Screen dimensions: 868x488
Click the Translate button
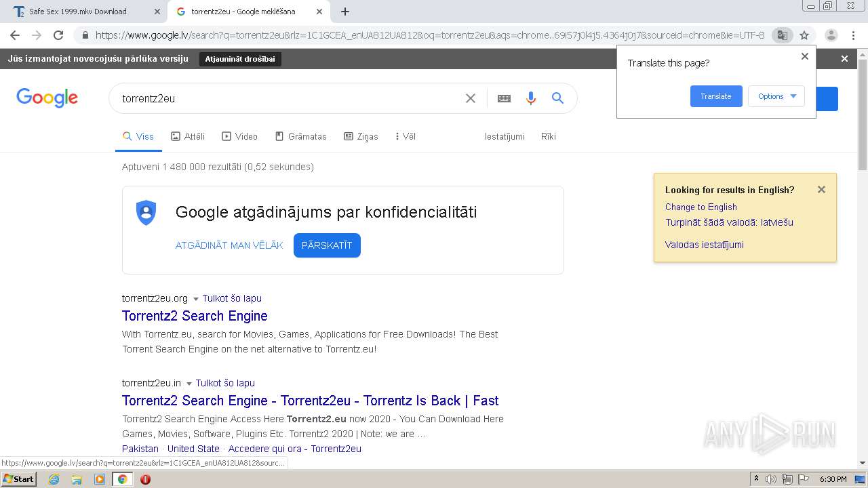[716, 96]
